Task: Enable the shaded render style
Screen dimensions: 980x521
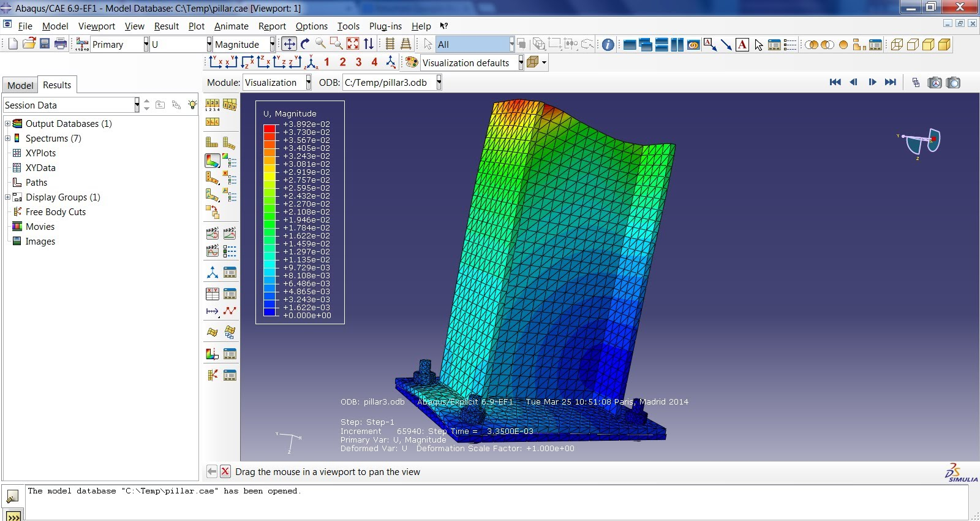Action: [944, 45]
